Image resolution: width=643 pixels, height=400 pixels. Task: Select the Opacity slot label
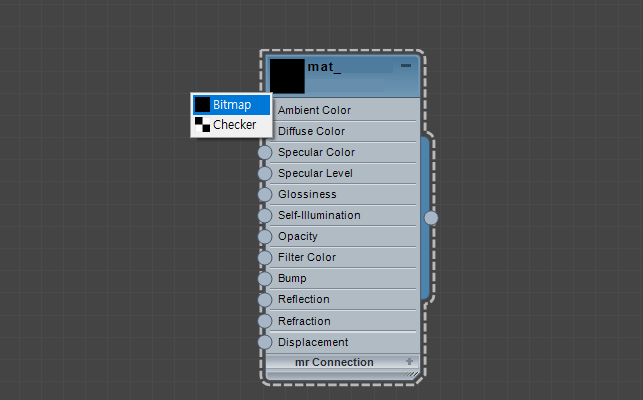point(298,236)
